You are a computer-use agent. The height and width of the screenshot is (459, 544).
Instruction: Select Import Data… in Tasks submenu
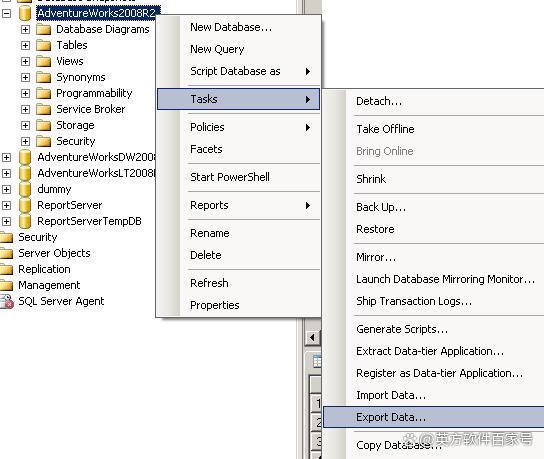tap(434, 395)
